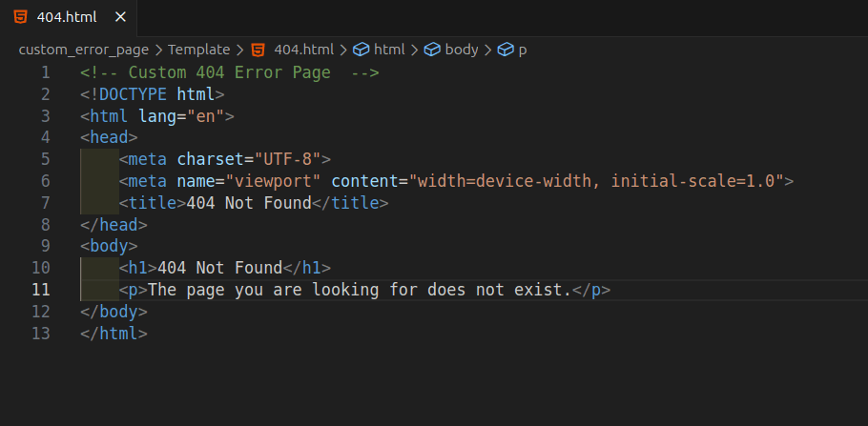Viewport: 868px width, 426px height.
Task: Click the closing body tag
Action: coord(114,312)
